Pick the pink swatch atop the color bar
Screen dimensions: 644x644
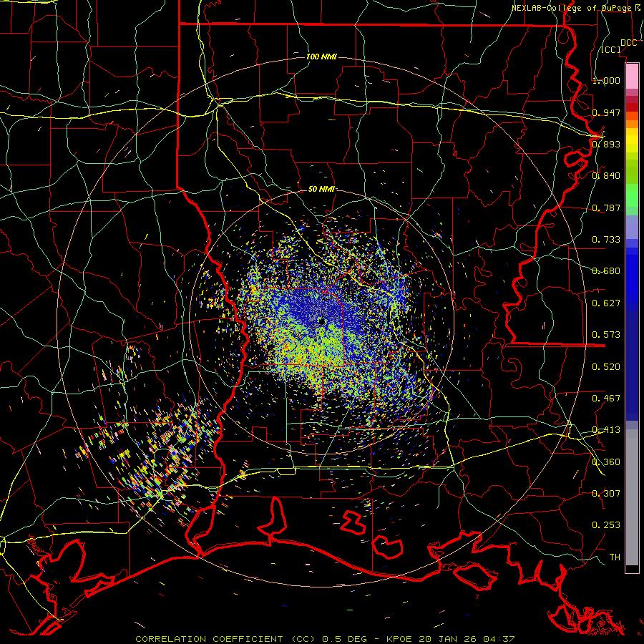(632, 76)
